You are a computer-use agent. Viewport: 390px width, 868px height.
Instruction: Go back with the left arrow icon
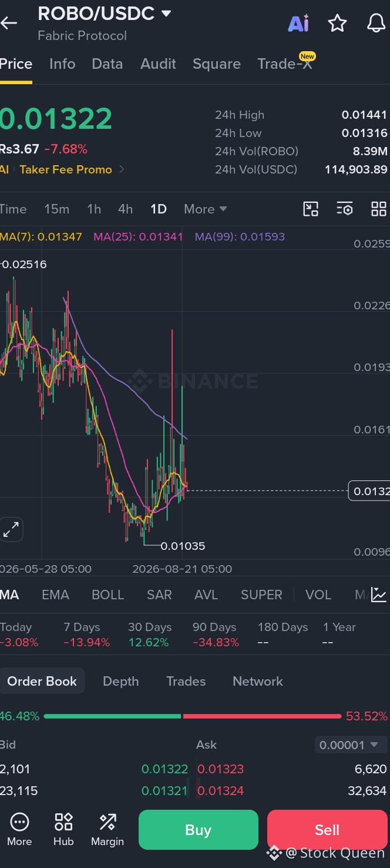[x=9, y=24]
